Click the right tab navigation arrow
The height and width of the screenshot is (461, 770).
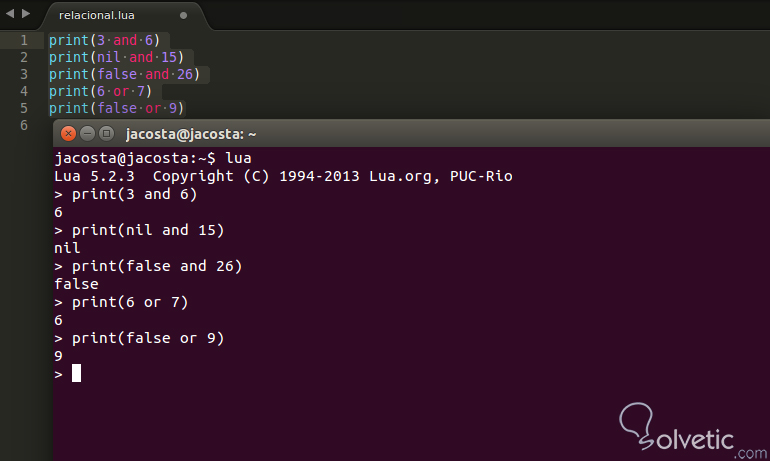pyautogui.click(x=25, y=14)
